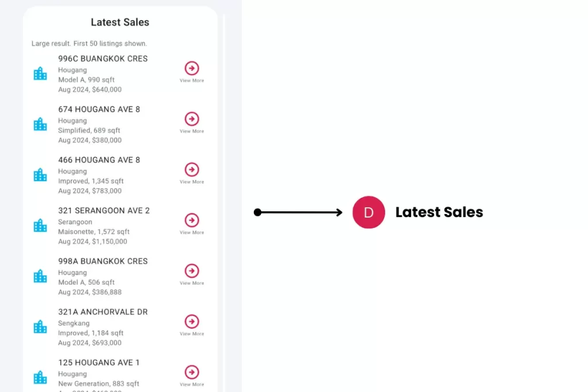The image size is (588, 392).
Task: Click building icon beside 998A Buangkok Cres
Action: 40,276
